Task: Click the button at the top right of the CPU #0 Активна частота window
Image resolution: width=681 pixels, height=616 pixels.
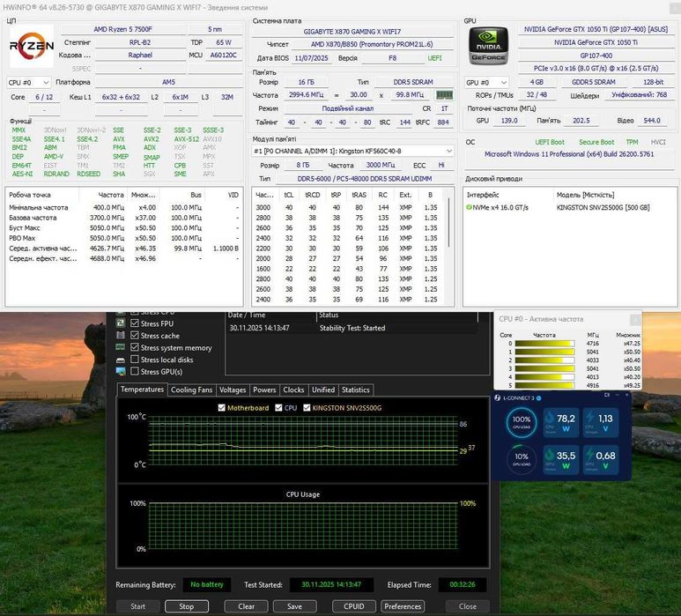Action: [635, 319]
